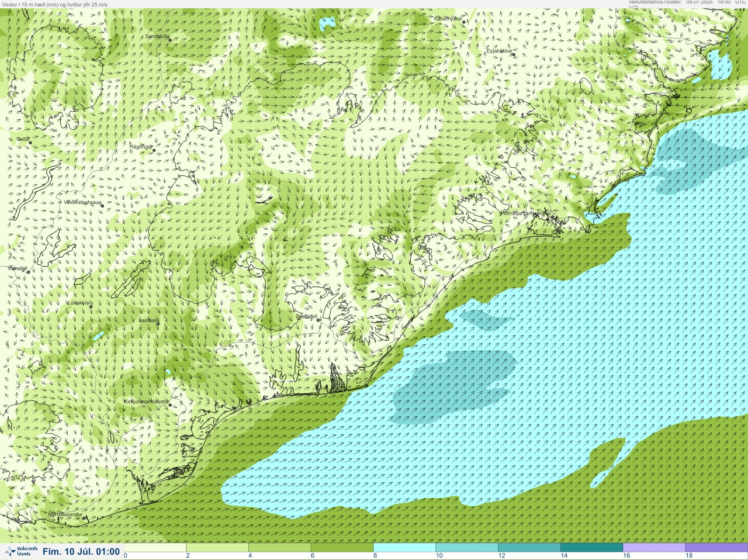The width and height of the screenshot is (748, 560).
Task: Click the Veiðivatnahraun station label
Action: pyautogui.click(x=82, y=202)
